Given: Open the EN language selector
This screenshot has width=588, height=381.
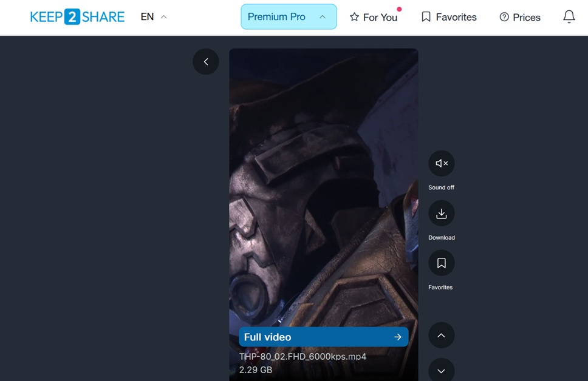Looking at the screenshot, I should coord(153,17).
